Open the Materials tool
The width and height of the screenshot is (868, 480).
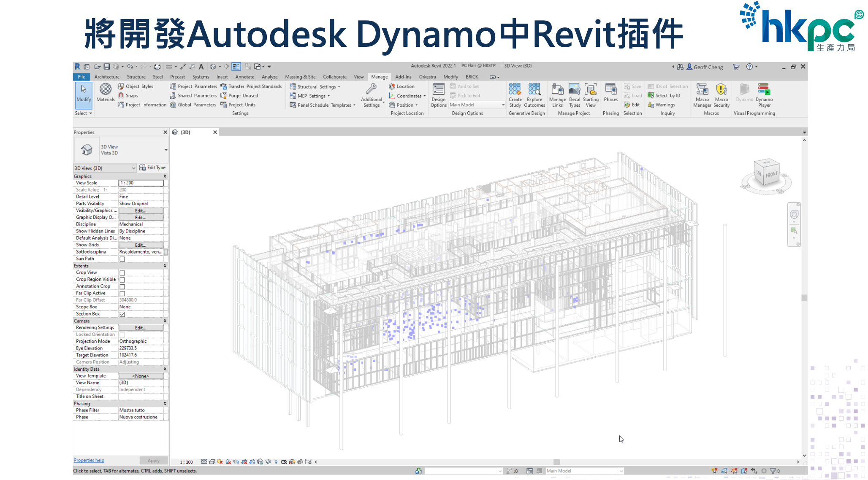point(105,93)
